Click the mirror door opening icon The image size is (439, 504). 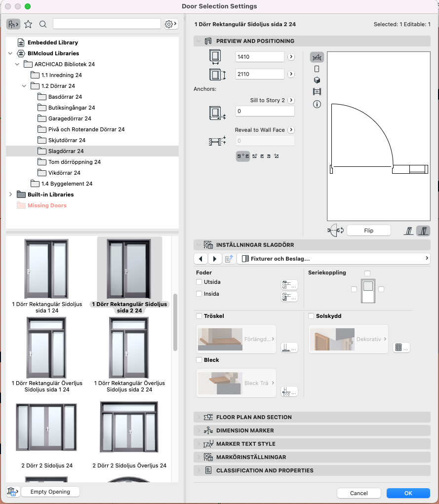(x=336, y=231)
